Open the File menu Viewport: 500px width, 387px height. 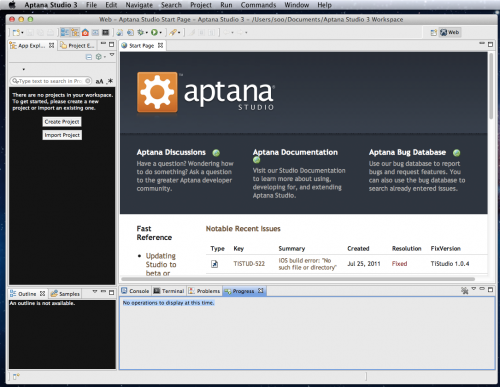click(91, 5)
